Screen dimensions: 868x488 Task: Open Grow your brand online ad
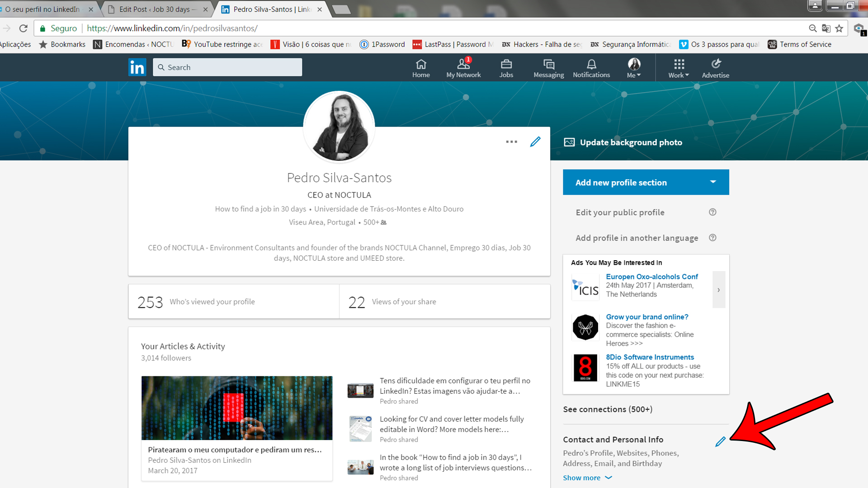tap(647, 317)
